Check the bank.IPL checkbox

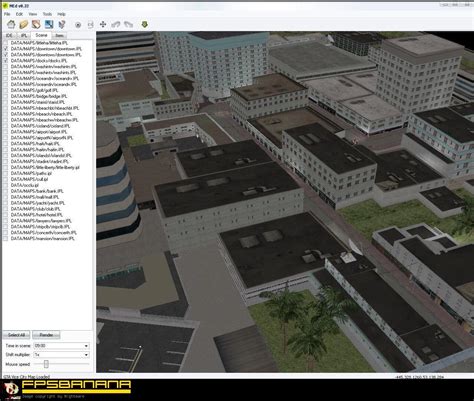click(6, 191)
